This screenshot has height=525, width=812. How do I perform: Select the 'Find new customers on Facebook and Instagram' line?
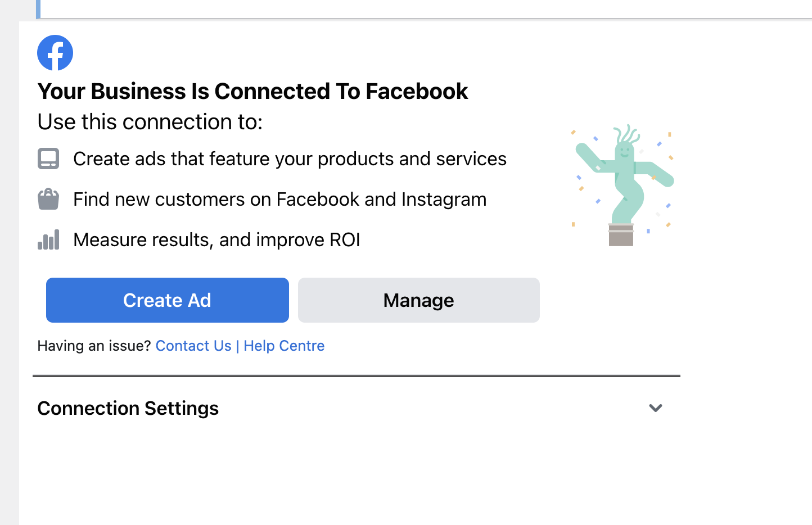(279, 200)
